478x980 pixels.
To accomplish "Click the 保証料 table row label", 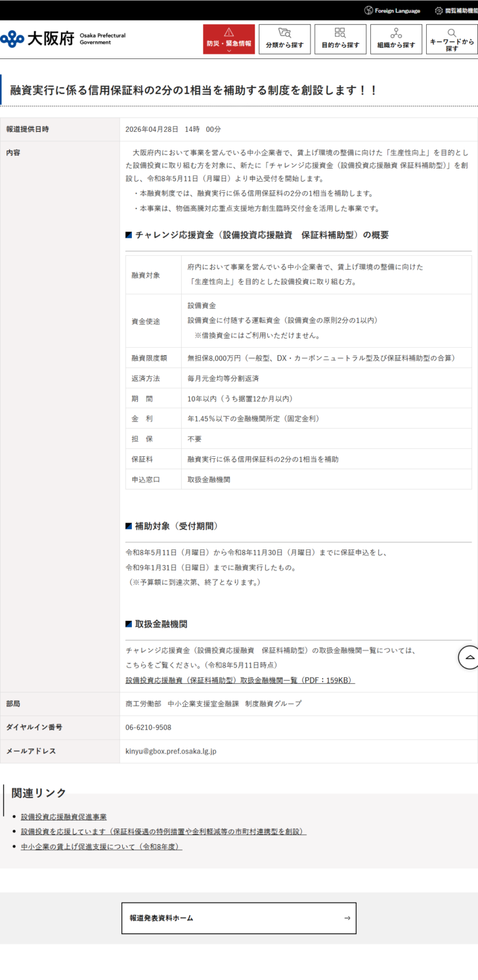I will point(142,459).
